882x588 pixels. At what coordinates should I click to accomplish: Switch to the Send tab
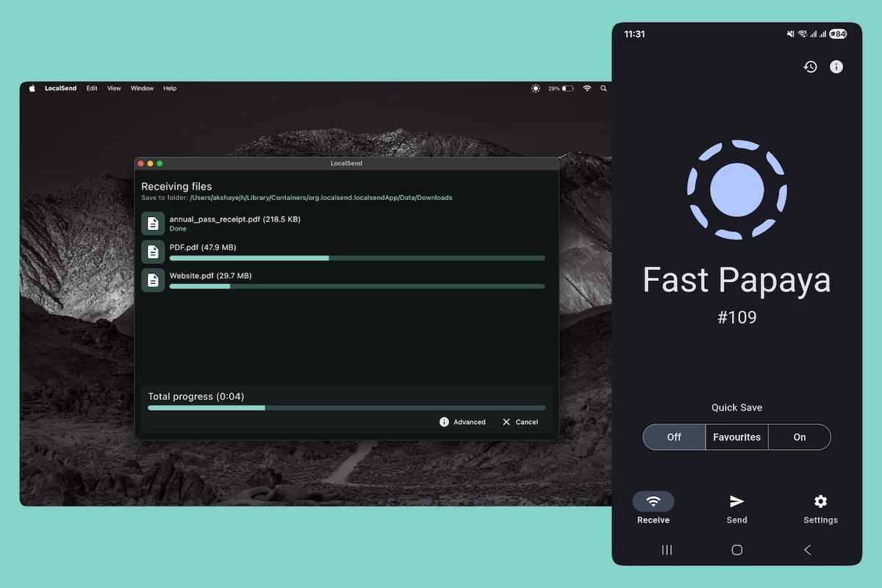pos(736,508)
